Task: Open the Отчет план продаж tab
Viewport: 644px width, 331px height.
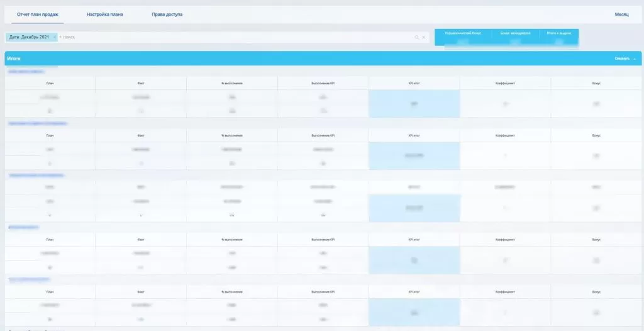Action: (38, 14)
